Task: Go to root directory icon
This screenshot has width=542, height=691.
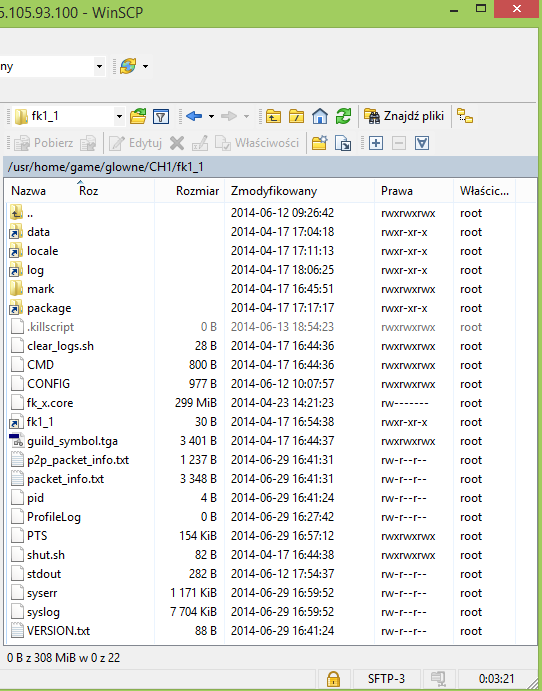Action: click(297, 116)
